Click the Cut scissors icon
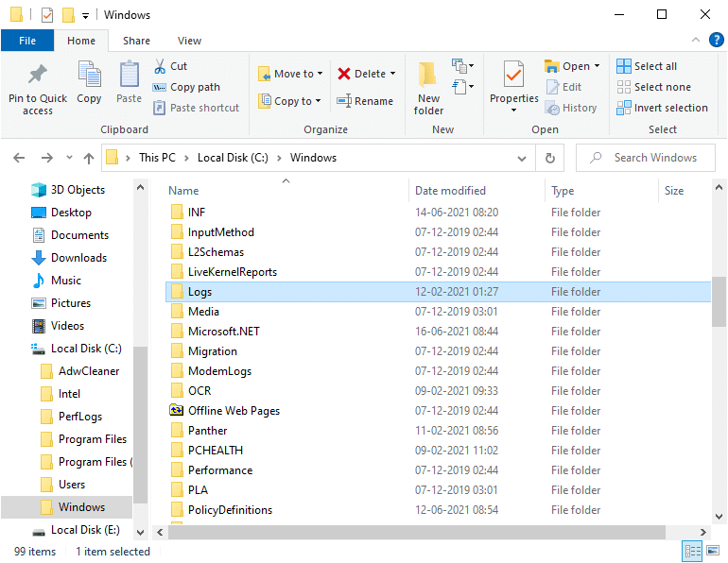 coord(160,66)
